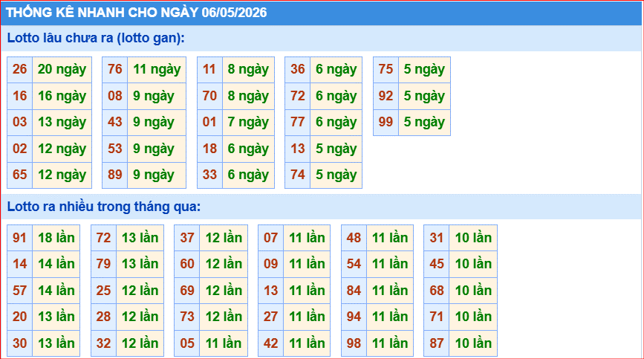Click number 07 in the frequent lotto table
Image resolution: width=644 pixels, height=359 pixels.
271,238
